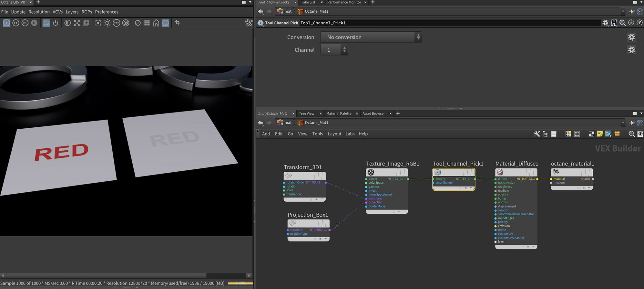
Task: Toggle the auto-update refresh button in IPR
Action: [46, 23]
